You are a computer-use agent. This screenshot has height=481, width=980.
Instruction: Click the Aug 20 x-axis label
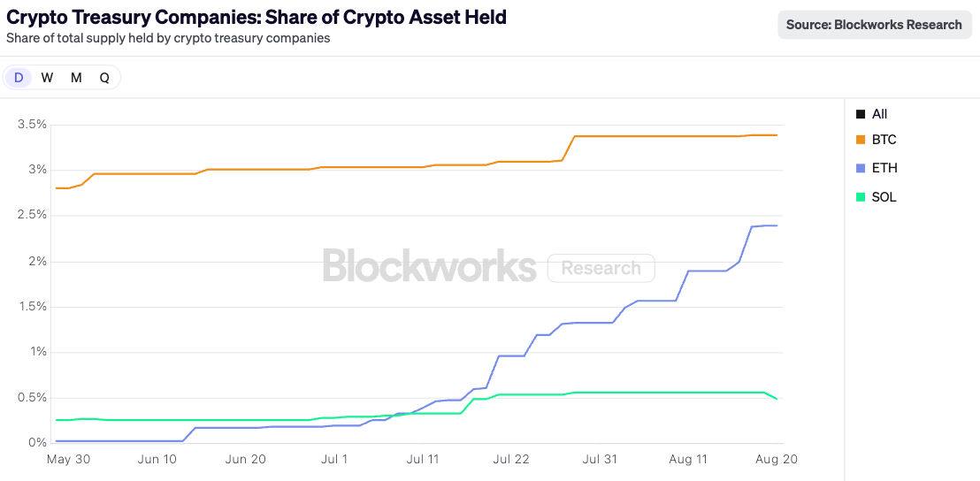click(x=778, y=459)
